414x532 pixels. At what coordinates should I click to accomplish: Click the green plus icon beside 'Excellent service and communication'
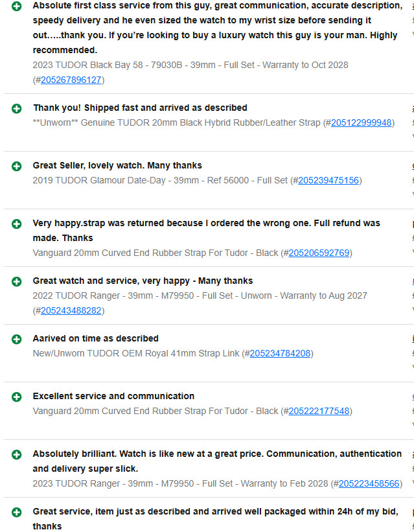pyautogui.click(x=16, y=397)
